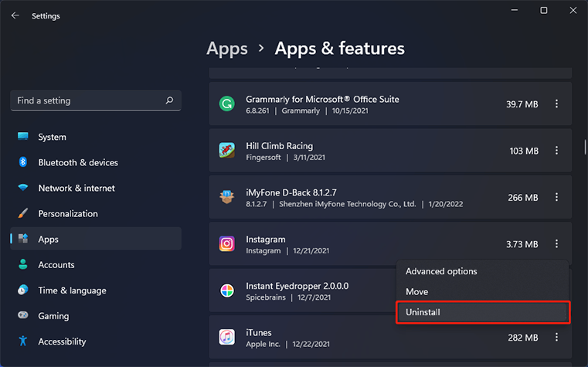588x367 pixels.
Task: Click the Grammarly app icon
Action: tap(227, 104)
